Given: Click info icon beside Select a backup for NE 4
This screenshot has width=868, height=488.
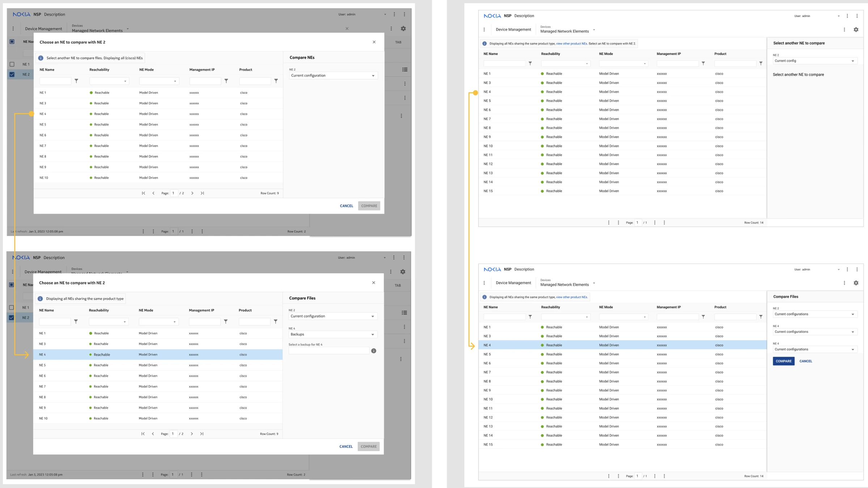Looking at the screenshot, I should pos(374,351).
